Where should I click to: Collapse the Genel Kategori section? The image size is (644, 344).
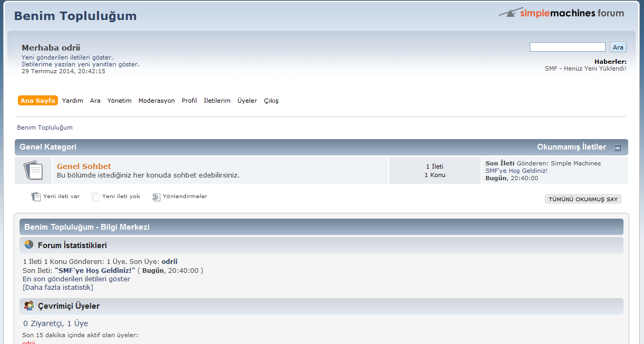click(x=618, y=148)
